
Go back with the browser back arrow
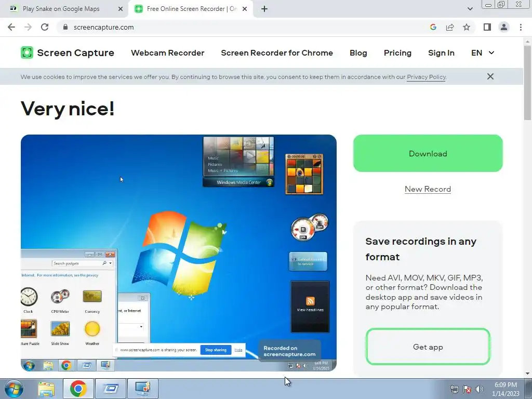click(x=11, y=27)
